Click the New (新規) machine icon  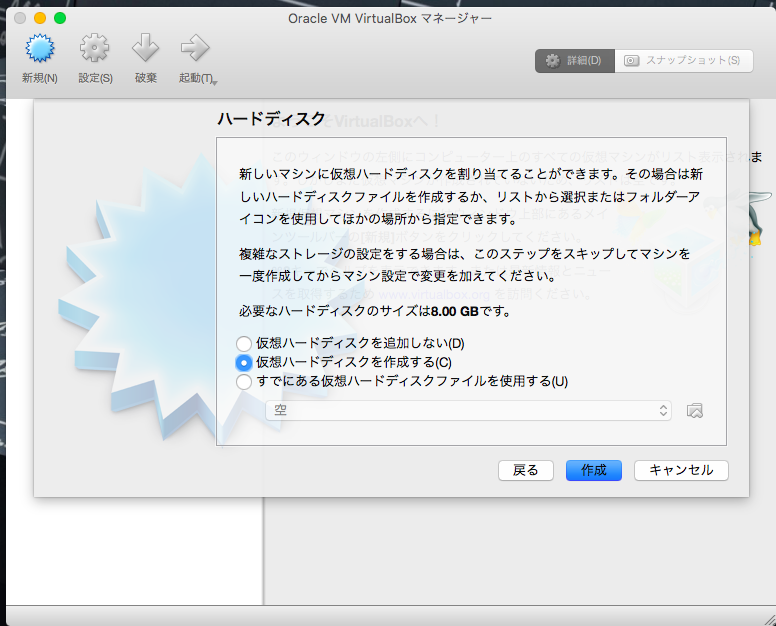(x=40, y=48)
